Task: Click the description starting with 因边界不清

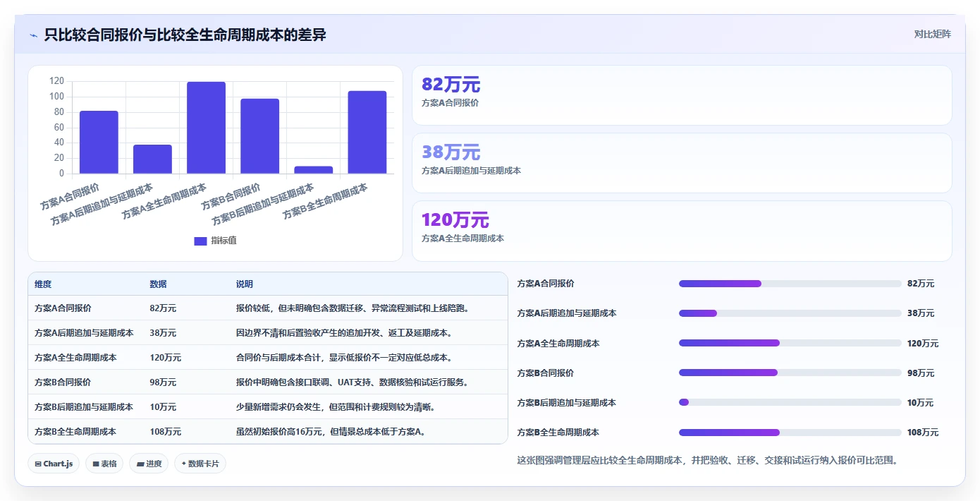Action: 344,333
